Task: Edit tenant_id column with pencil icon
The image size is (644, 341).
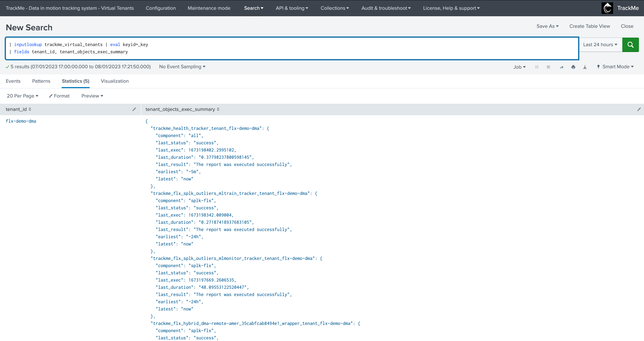Action: tap(134, 109)
